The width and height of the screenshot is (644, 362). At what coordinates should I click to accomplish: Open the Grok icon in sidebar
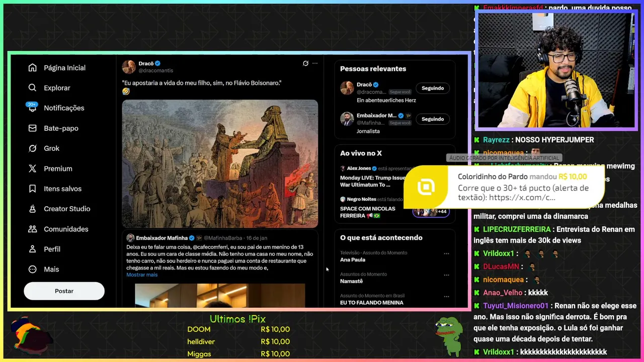[33, 148]
